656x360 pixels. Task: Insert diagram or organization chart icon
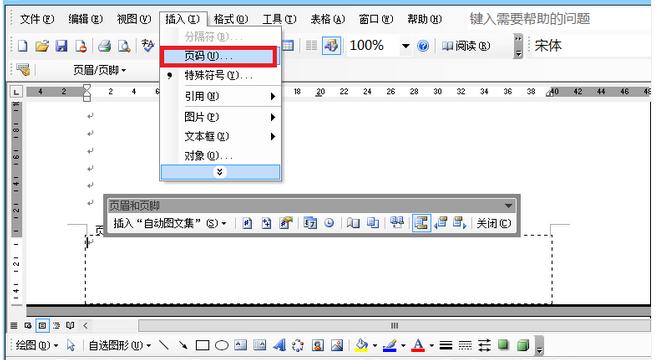tap(297, 345)
